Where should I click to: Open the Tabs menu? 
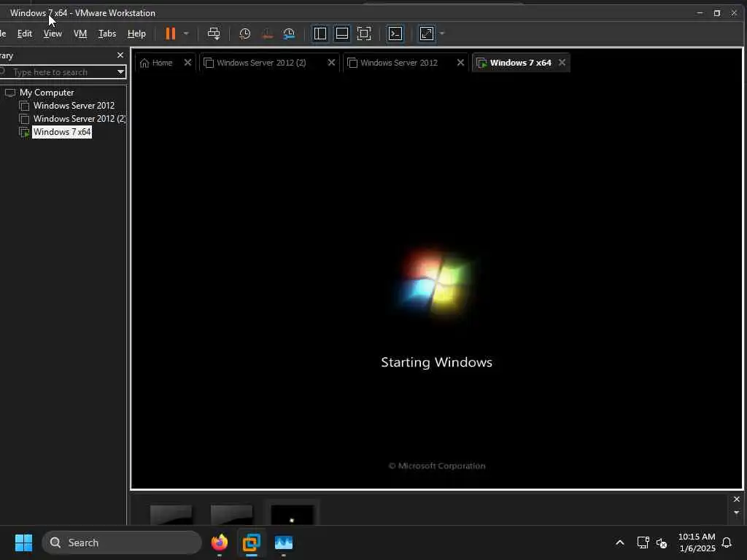(x=107, y=34)
